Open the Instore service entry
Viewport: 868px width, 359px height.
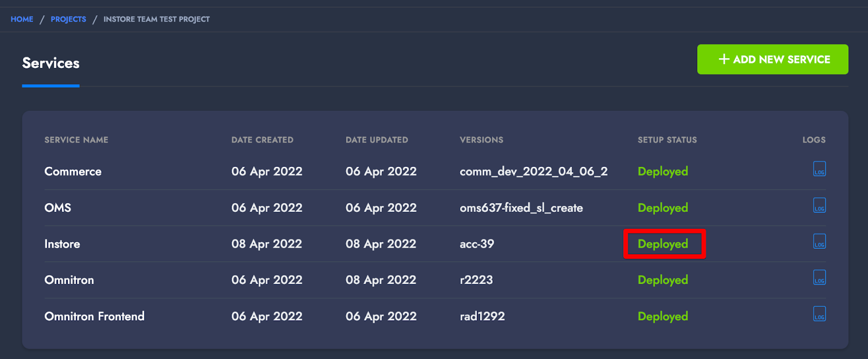[x=62, y=244]
